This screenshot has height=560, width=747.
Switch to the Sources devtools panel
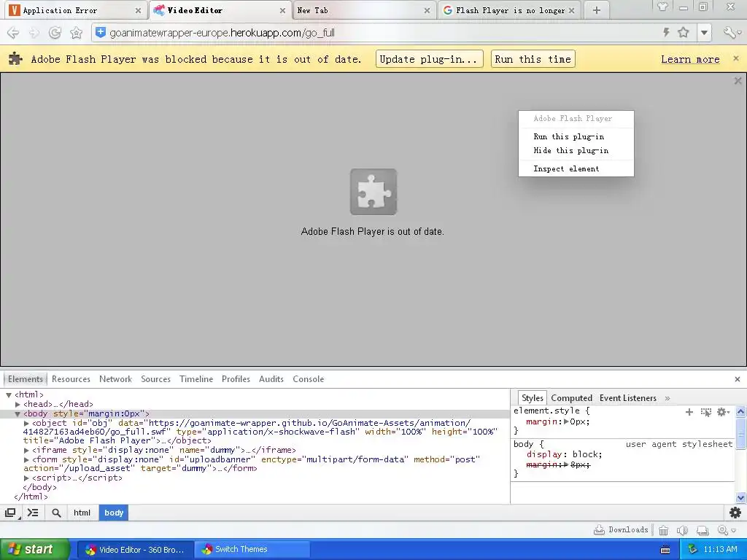[x=155, y=379]
